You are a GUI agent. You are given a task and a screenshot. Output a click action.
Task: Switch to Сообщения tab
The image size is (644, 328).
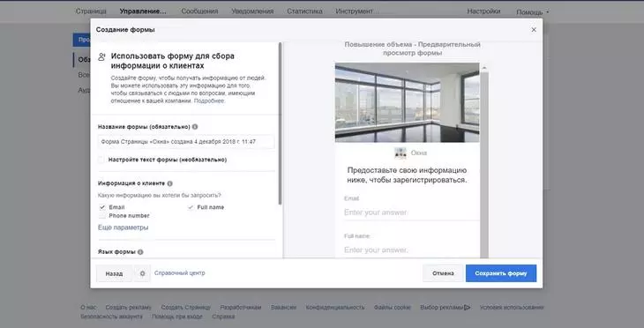[x=199, y=11]
